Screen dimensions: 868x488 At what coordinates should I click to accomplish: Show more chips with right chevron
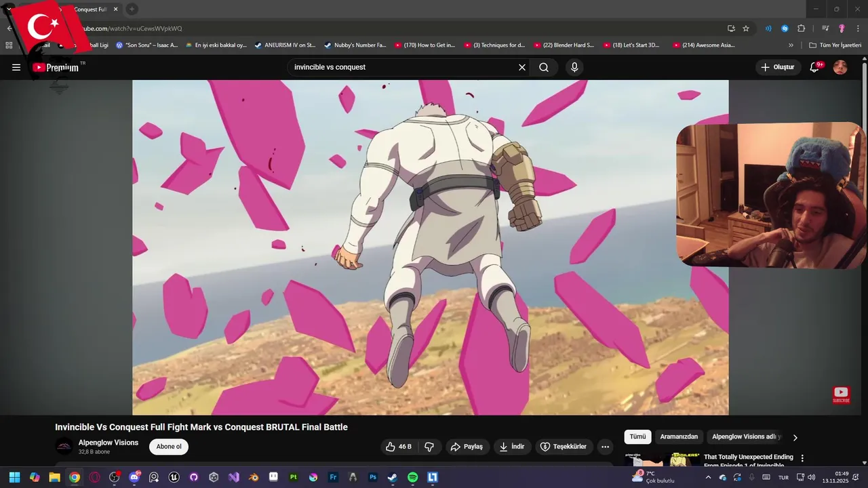click(x=795, y=437)
